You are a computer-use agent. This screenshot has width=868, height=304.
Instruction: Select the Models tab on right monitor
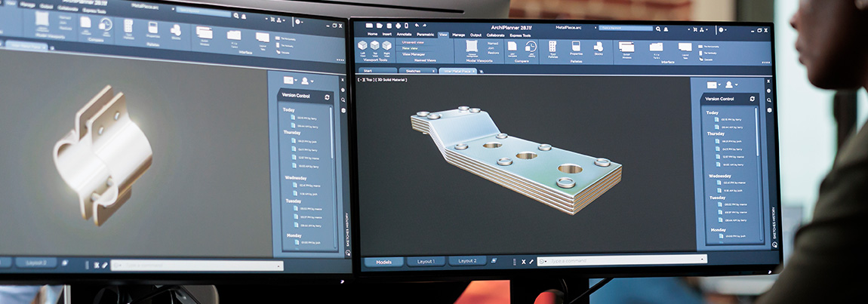tap(383, 261)
